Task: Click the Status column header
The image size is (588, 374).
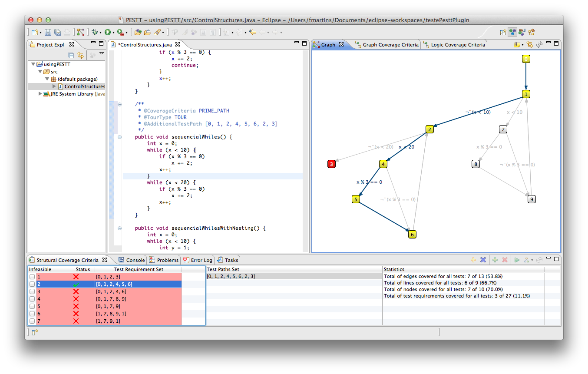Action: click(x=83, y=269)
